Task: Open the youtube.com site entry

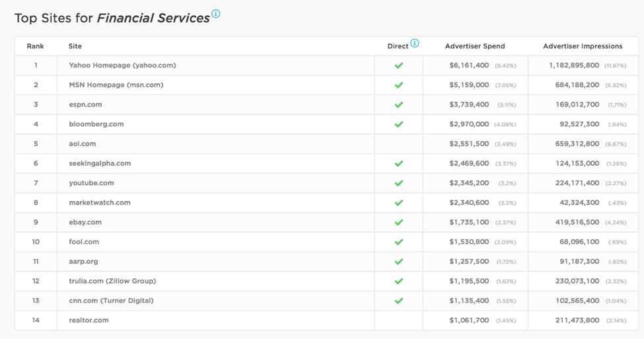Action: pos(91,183)
